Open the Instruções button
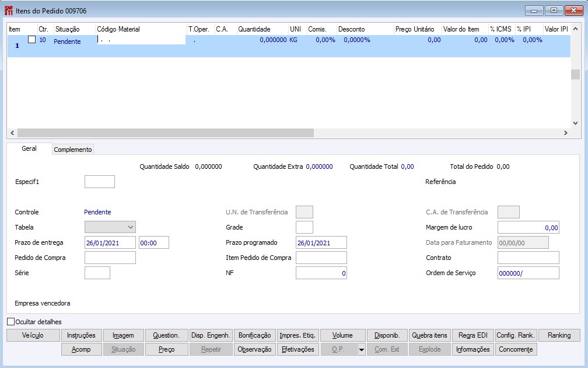Image resolution: width=588 pixels, height=368 pixels. 81,335
